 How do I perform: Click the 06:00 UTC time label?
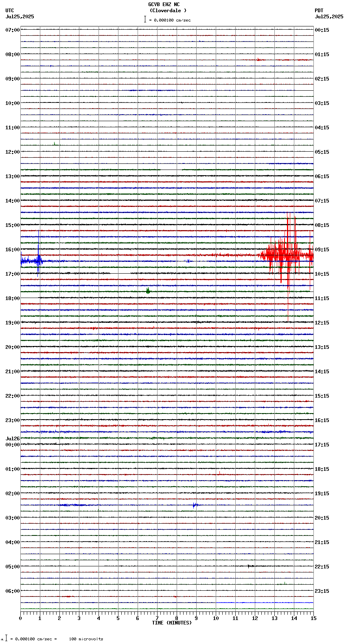tap(13, 591)
